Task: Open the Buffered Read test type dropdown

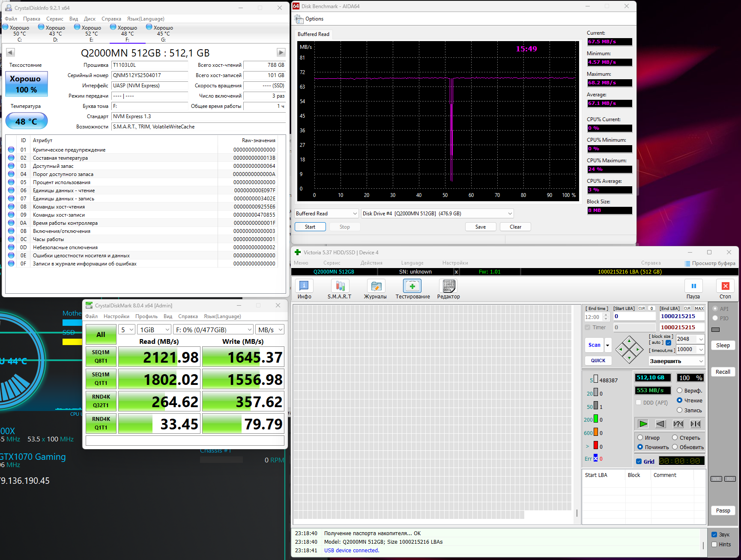Action: click(x=326, y=214)
